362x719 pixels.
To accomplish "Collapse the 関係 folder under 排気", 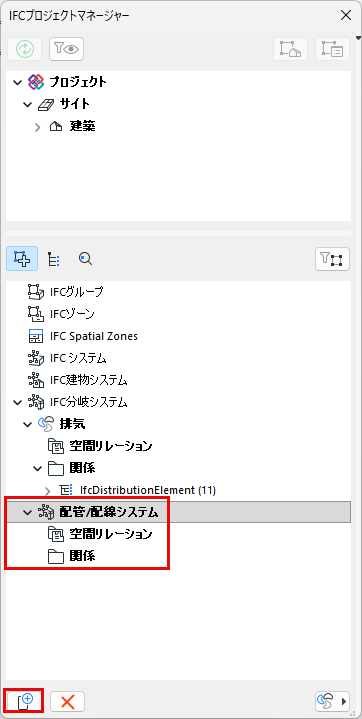I will 38,468.
